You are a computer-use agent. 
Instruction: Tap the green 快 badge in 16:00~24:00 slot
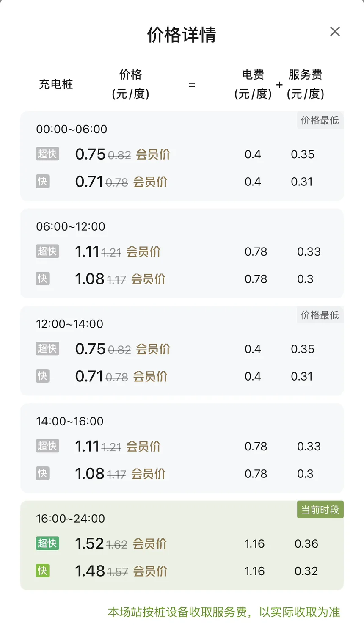(42, 571)
